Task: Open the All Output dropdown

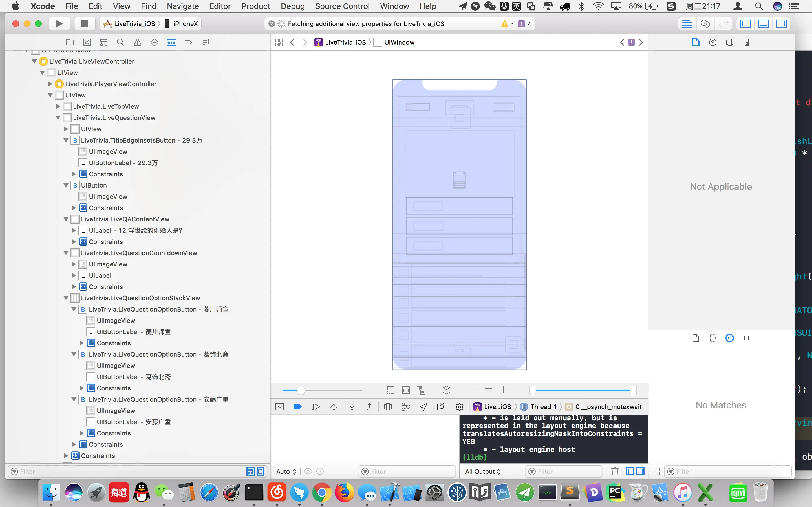Action: click(x=482, y=472)
